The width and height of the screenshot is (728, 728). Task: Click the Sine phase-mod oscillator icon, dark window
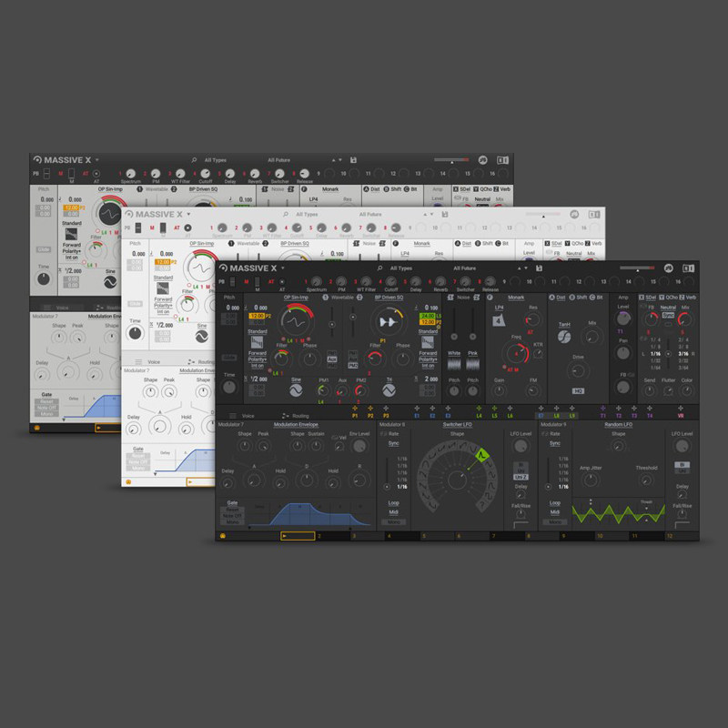click(296, 391)
